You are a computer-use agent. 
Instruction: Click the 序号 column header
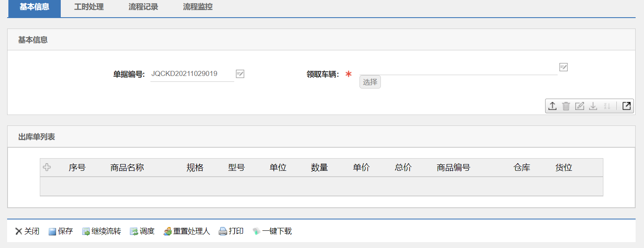pyautogui.click(x=77, y=168)
